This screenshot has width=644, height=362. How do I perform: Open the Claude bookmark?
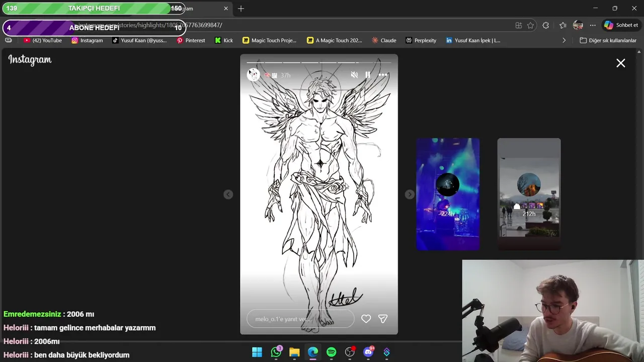tap(384, 40)
